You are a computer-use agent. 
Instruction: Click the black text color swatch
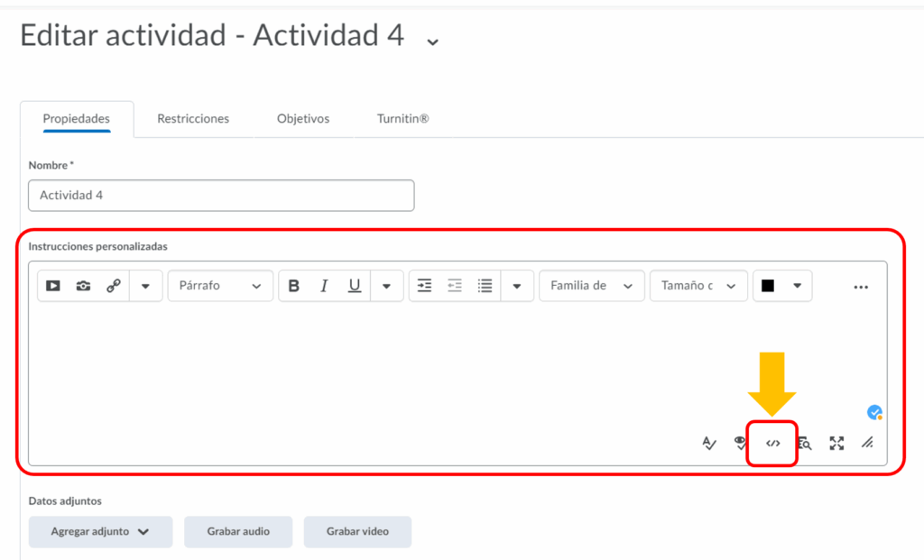[x=768, y=286]
